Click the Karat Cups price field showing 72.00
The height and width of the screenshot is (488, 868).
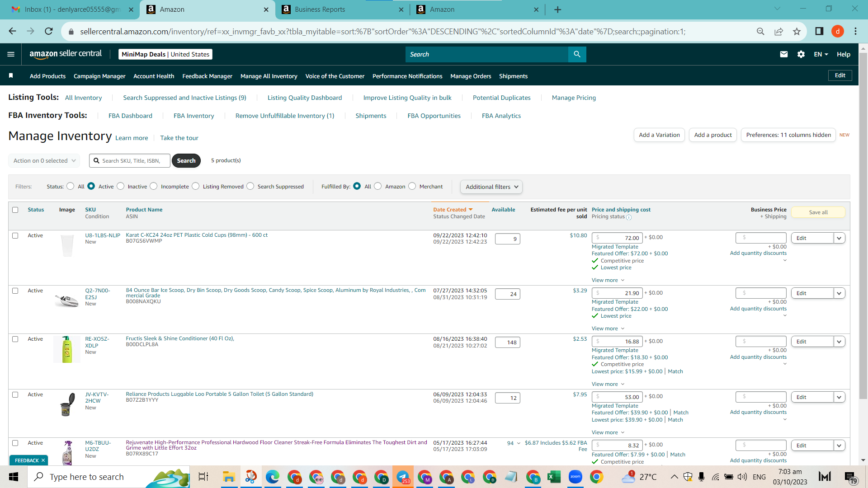tap(617, 238)
